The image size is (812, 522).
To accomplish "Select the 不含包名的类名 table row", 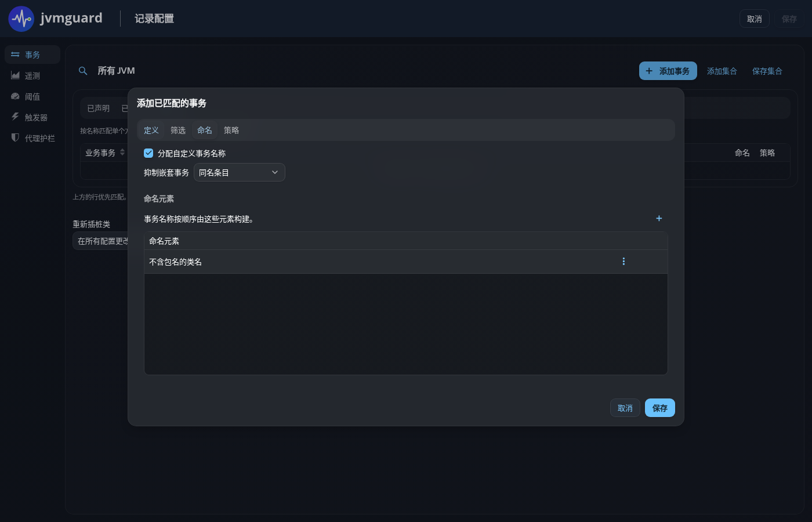I will 406,262.
